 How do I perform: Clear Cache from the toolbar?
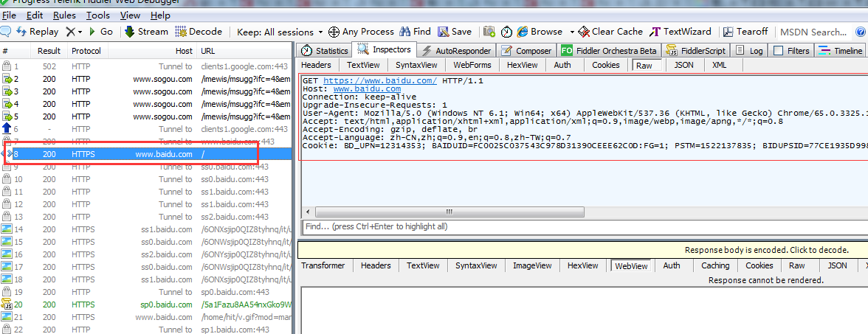click(x=610, y=32)
